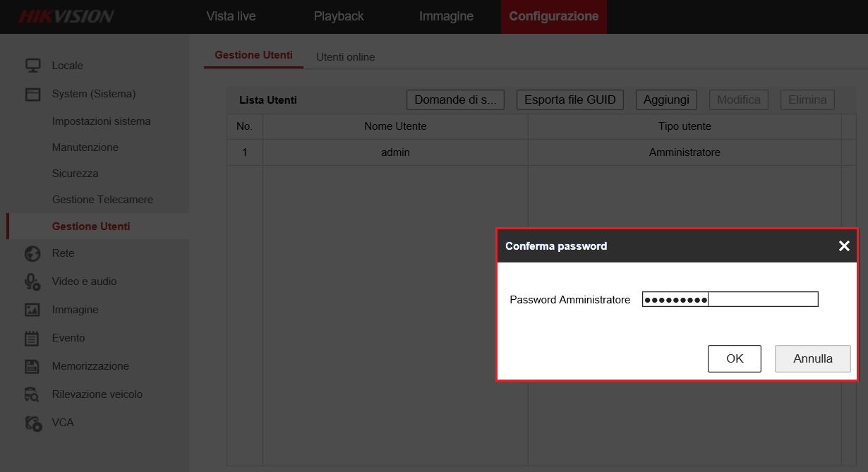Image resolution: width=868 pixels, height=472 pixels.
Task: Click the Tipo utente column header
Action: pos(685,126)
